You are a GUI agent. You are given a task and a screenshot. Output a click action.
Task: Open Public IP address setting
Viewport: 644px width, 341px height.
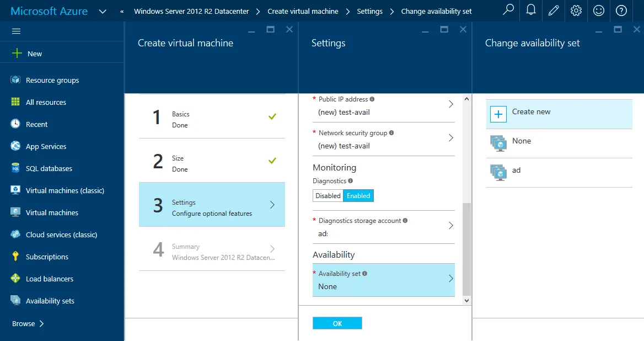(383, 106)
